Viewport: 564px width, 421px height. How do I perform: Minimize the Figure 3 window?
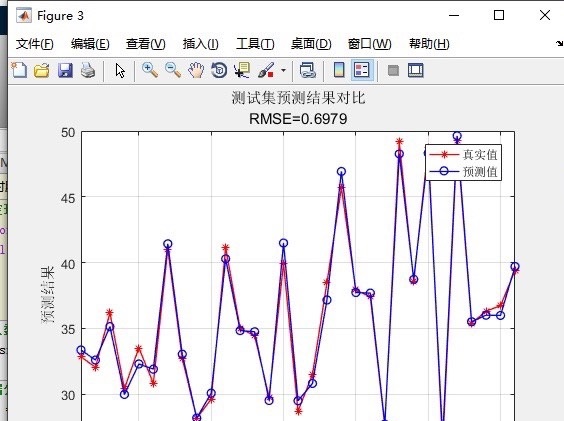tap(454, 15)
